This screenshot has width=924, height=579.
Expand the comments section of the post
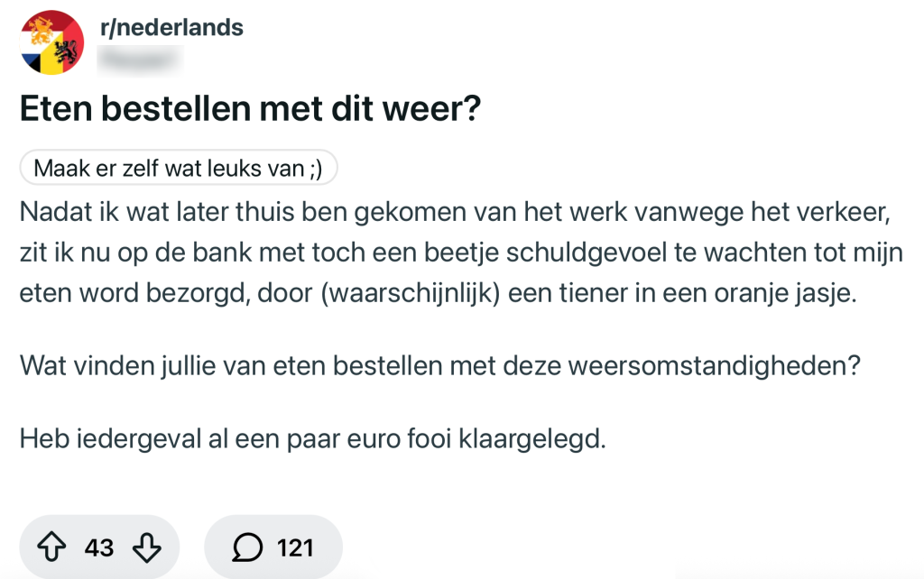[x=273, y=547]
